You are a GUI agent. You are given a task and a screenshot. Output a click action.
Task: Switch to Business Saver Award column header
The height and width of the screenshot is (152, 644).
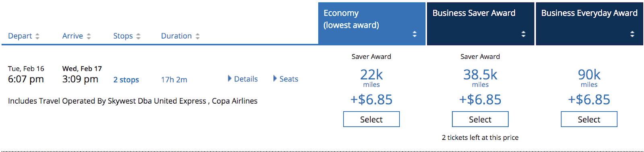(x=481, y=24)
